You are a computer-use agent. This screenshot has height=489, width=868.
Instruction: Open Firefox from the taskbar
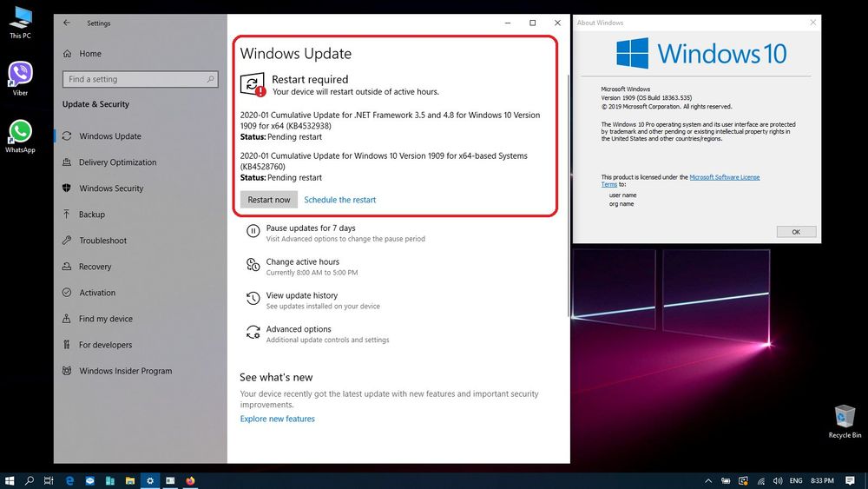[190, 480]
